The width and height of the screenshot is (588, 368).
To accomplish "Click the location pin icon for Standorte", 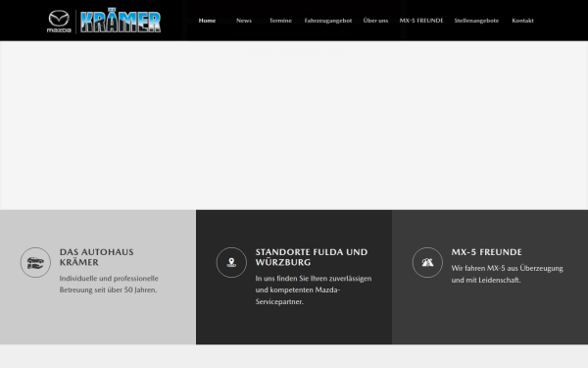I will pos(231,262).
